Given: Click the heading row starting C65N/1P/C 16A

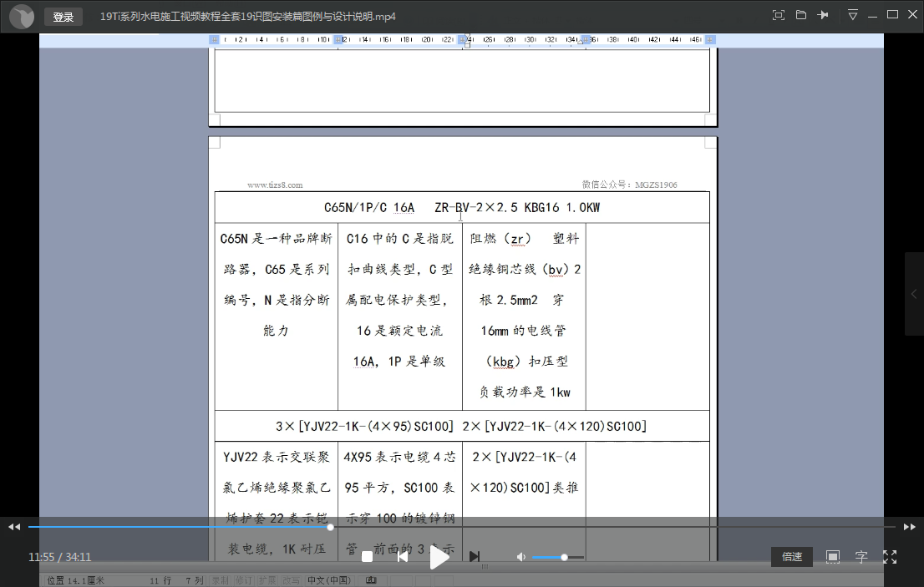Looking at the screenshot, I should click(462, 207).
